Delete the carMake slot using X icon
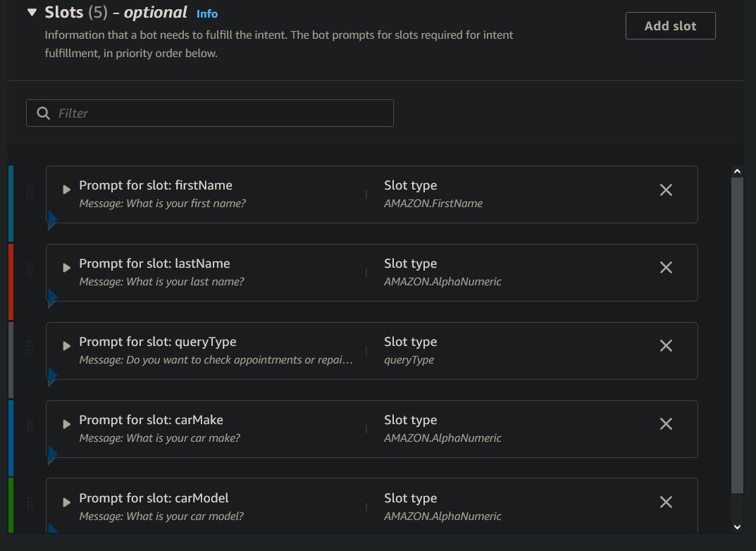This screenshot has width=756, height=551. pos(666,424)
